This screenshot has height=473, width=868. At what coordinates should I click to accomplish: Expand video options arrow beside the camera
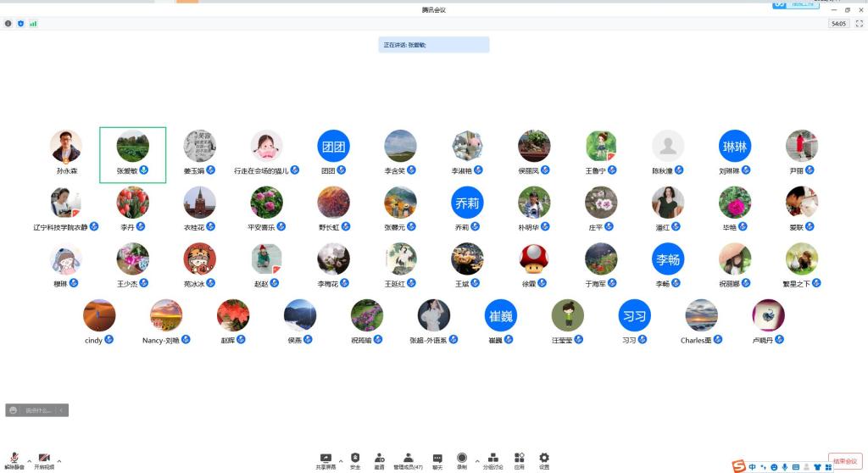pyautogui.click(x=59, y=461)
